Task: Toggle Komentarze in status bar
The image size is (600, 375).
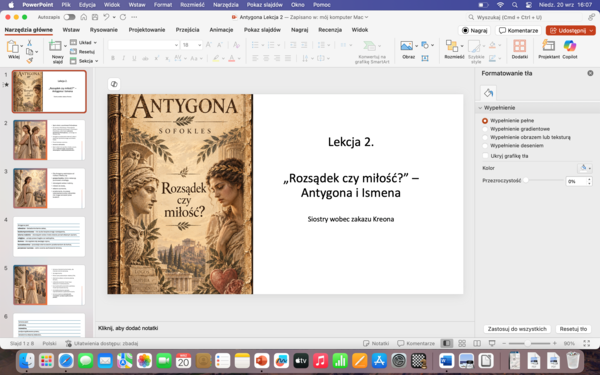Action: click(416, 343)
